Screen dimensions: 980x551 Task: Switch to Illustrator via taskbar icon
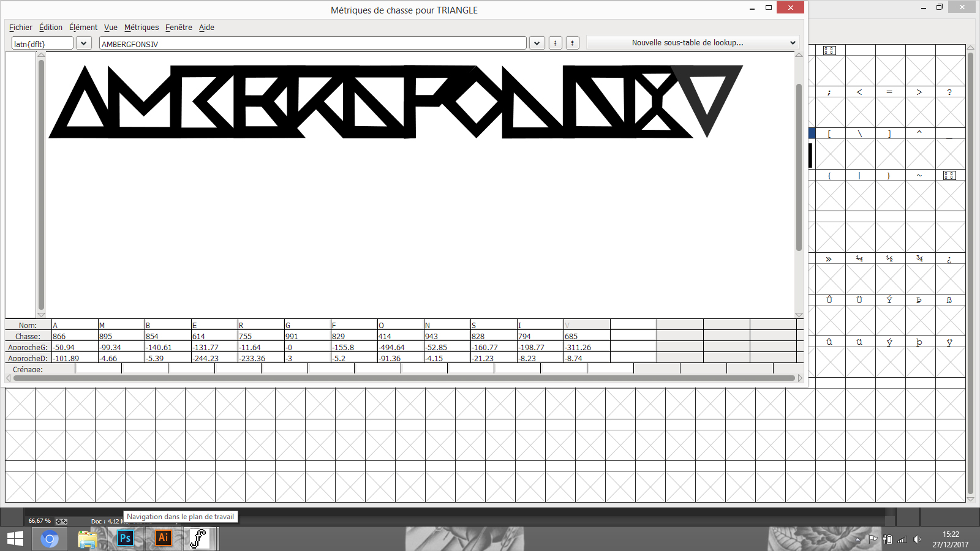(x=163, y=539)
